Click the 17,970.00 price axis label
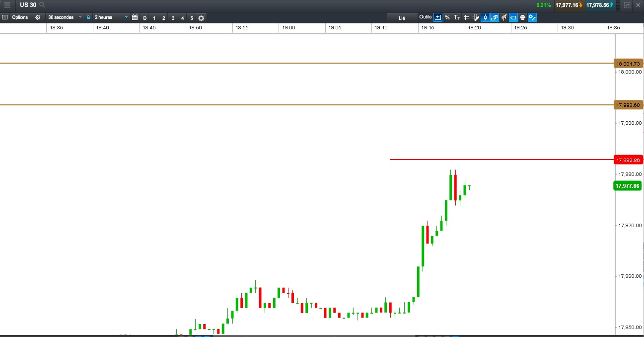The image size is (644, 337). coord(630,225)
